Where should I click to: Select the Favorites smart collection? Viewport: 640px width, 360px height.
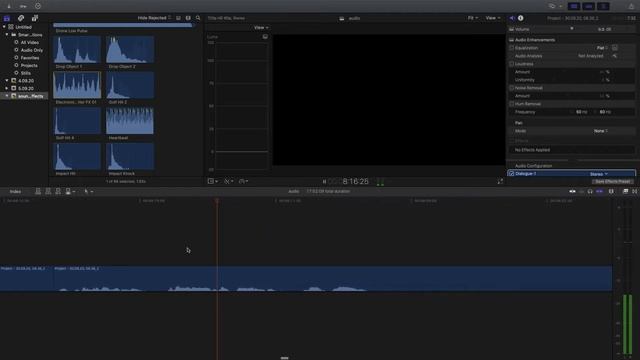(x=30, y=58)
